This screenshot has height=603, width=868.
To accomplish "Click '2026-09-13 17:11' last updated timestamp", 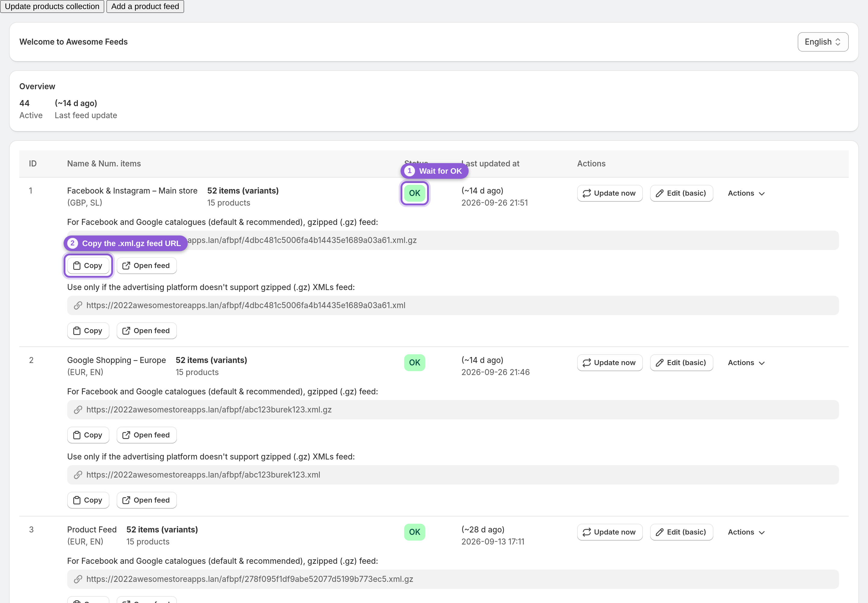I will coord(493,542).
